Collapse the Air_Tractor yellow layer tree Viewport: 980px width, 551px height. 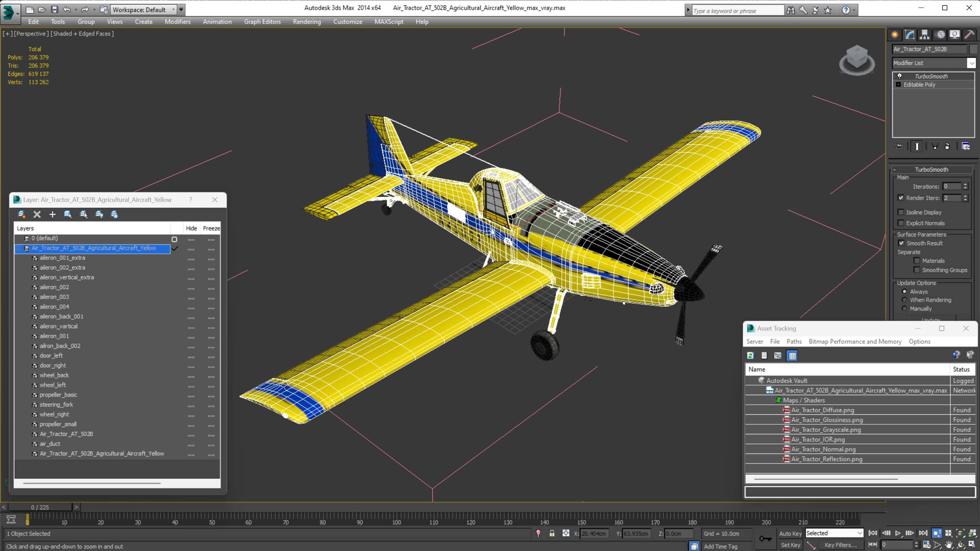[18, 248]
